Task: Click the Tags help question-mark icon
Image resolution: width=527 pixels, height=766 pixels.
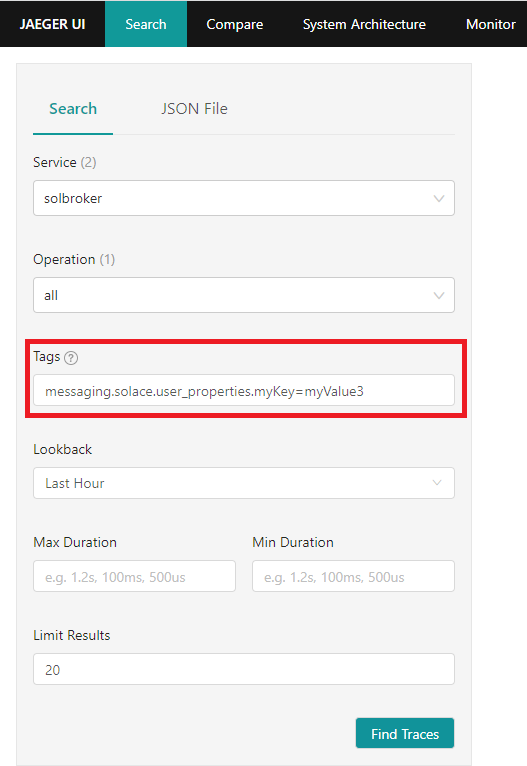Action: tap(71, 358)
